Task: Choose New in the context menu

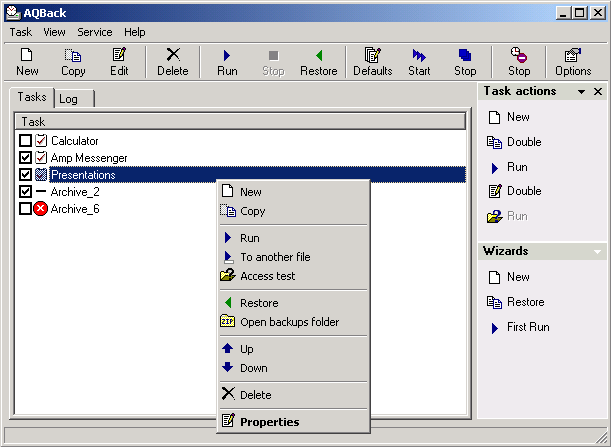Action: click(x=293, y=192)
